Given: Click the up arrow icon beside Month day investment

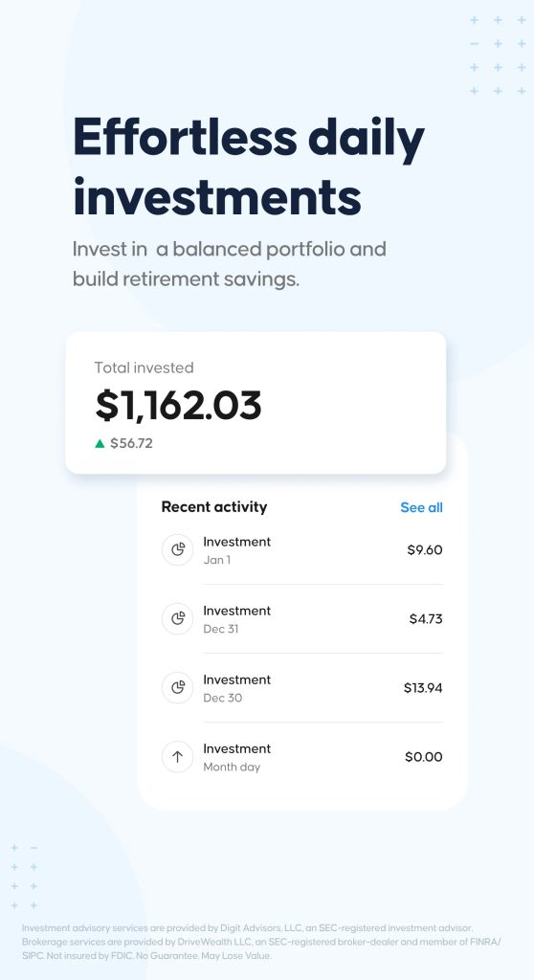Looking at the screenshot, I should click(178, 757).
